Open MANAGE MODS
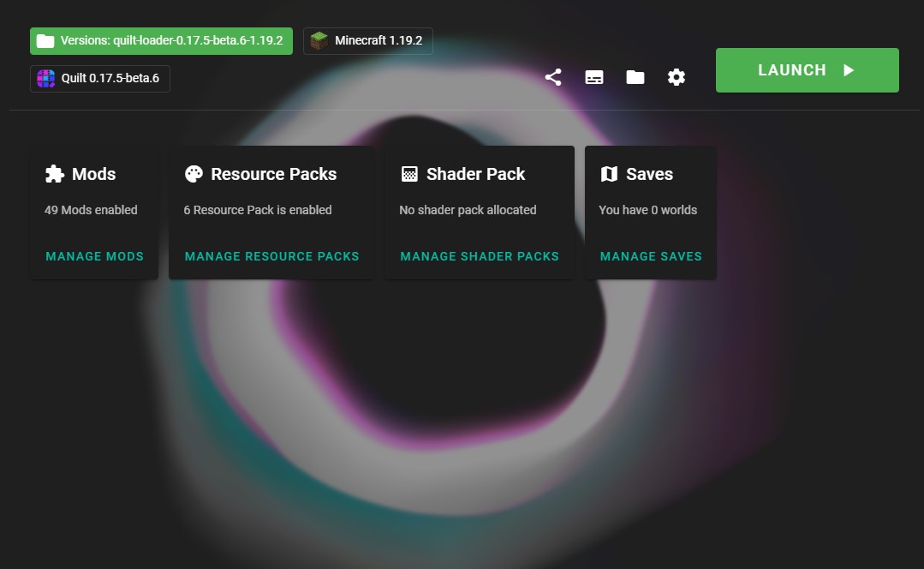This screenshot has width=924, height=569. pos(94,256)
